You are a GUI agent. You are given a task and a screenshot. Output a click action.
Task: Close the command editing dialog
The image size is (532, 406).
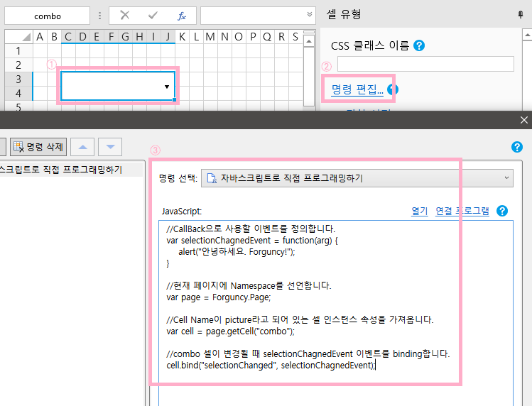(x=524, y=121)
